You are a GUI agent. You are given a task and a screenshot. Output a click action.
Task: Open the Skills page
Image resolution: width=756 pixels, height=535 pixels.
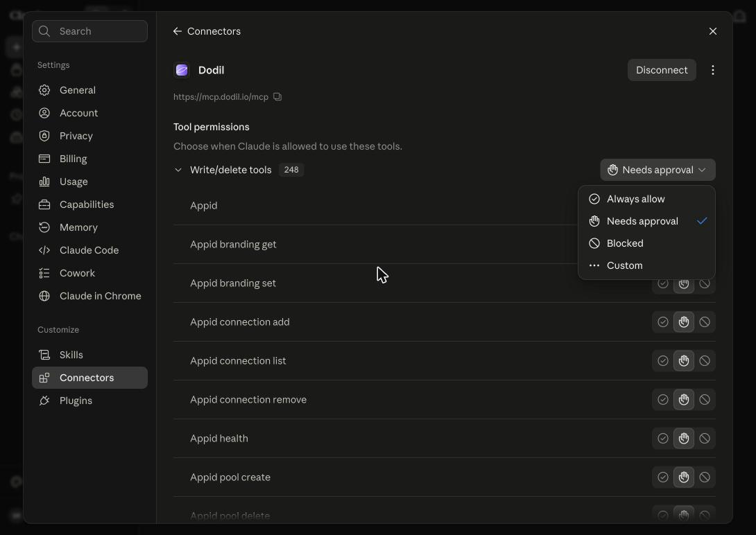(89, 355)
